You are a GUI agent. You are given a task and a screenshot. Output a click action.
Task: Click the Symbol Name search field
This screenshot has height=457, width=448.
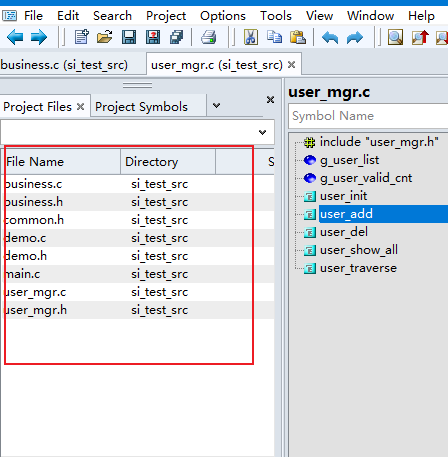tap(368, 116)
